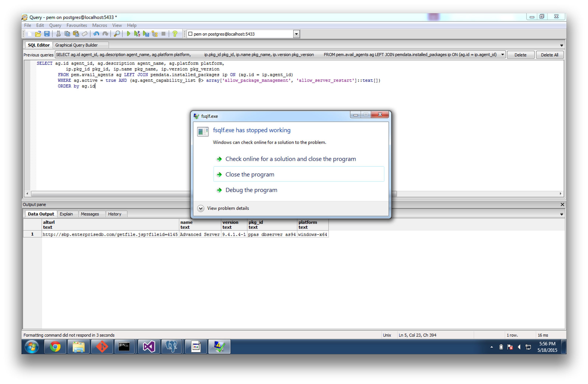The width and height of the screenshot is (588, 384).
Task: Expand the database connection dropdown
Action: pos(296,34)
